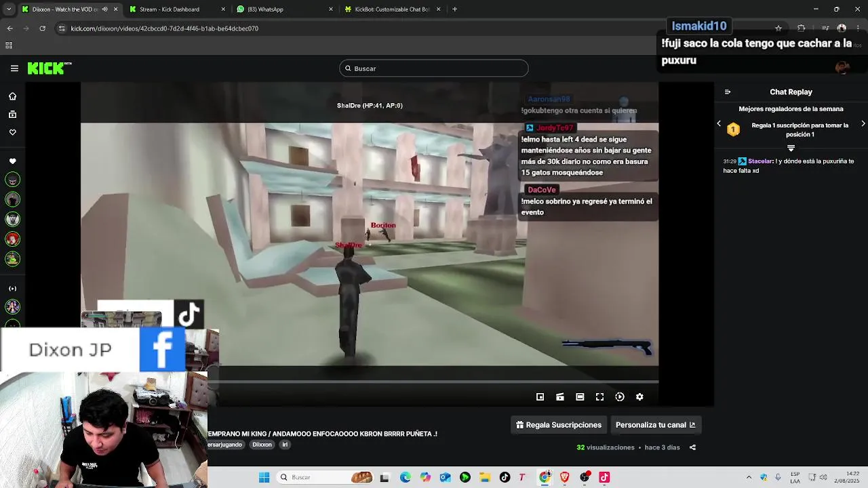Switch to the WhatsApp browser tab
The height and width of the screenshot is (488, 868).
[x=285, y=9]
